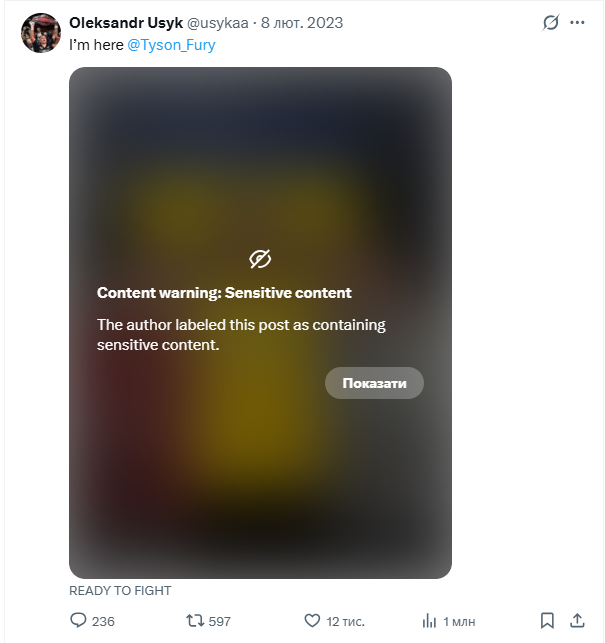The image size is (605, 643).
Task: Click the Oleksandr Usyk display name
Action: point(126,23)
